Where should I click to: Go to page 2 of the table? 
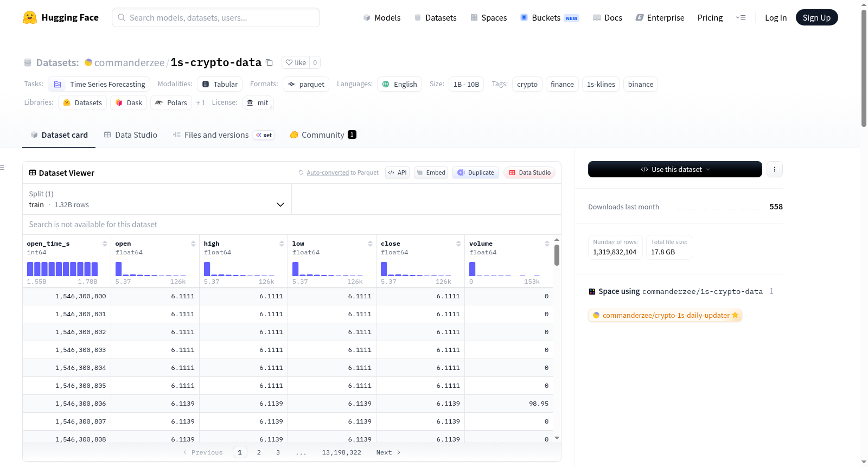[x=259, y=452]
